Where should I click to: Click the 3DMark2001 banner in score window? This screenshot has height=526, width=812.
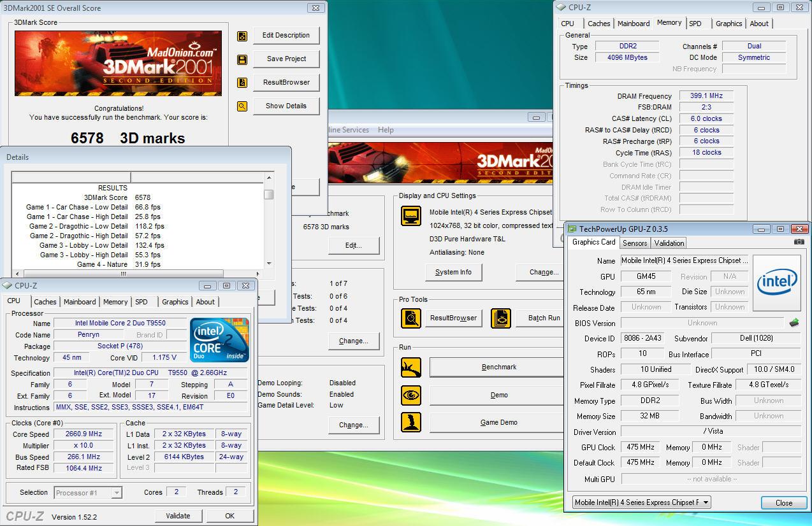point(119,64)
